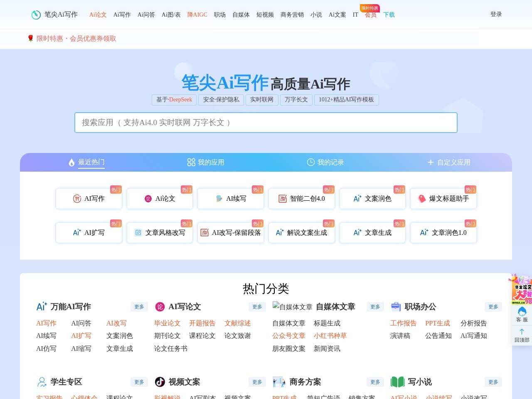Screen dimensions: 532x399
Task: Open 职场 in the top navigation
Action: pos(220,15)
